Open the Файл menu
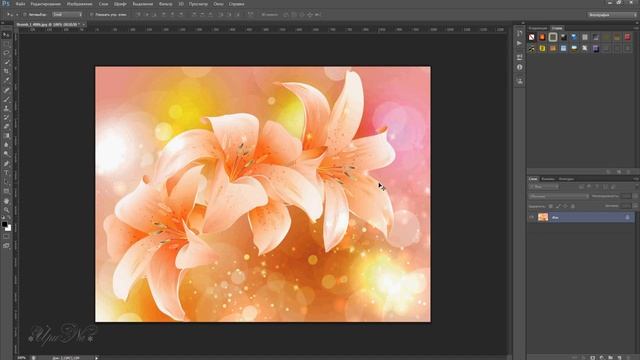This screenshot has height=360, width=640. [x=20, y=4]
